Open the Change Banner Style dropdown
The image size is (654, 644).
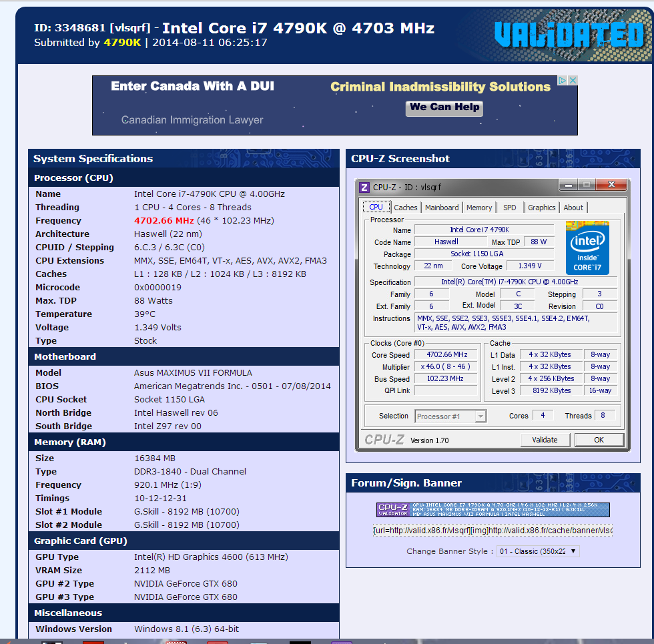point(538,551)
